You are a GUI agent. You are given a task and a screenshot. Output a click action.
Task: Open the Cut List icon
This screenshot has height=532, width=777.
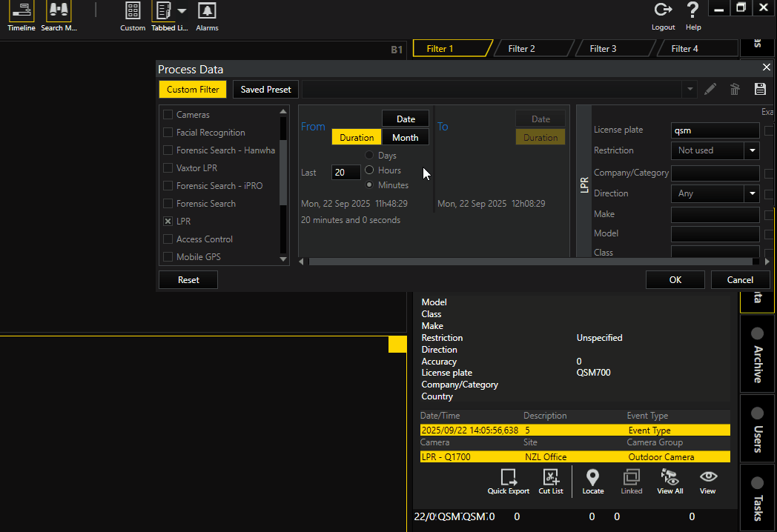click(x=551, y=478)
